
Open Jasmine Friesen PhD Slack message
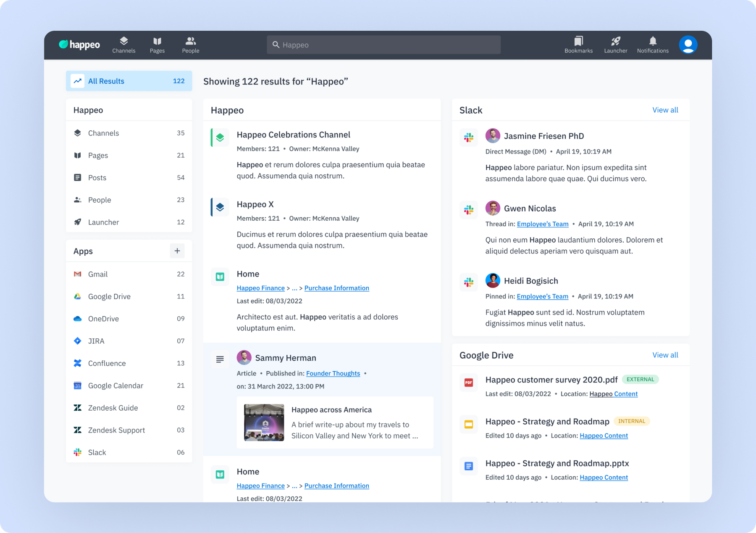click(x=544, y=136)
